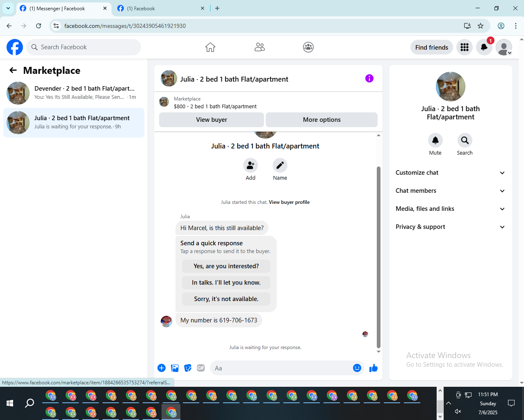The image size is (524, 420).
Task: Reload the page in browser
Action: [x=39, y=26]
